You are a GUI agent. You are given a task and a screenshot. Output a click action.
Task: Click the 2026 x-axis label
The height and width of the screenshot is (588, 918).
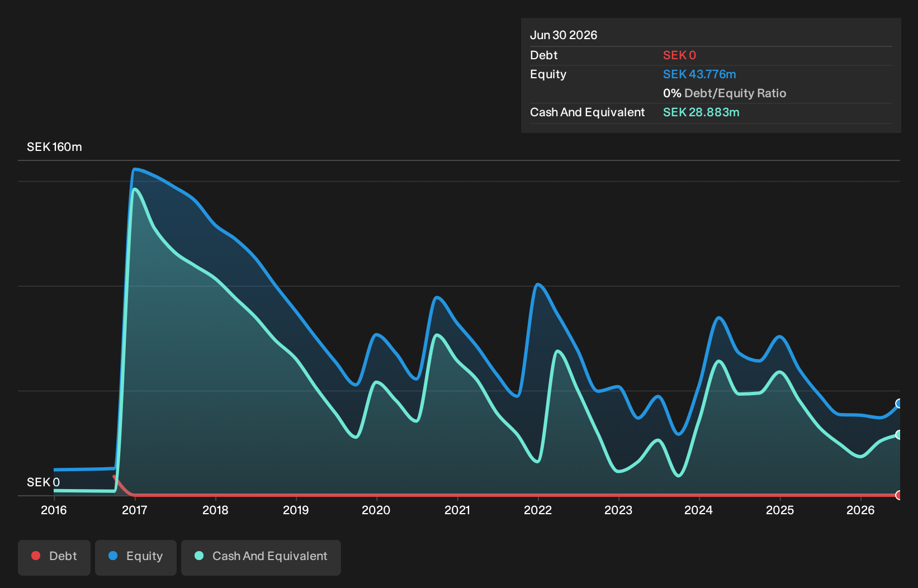pos(860,510)
